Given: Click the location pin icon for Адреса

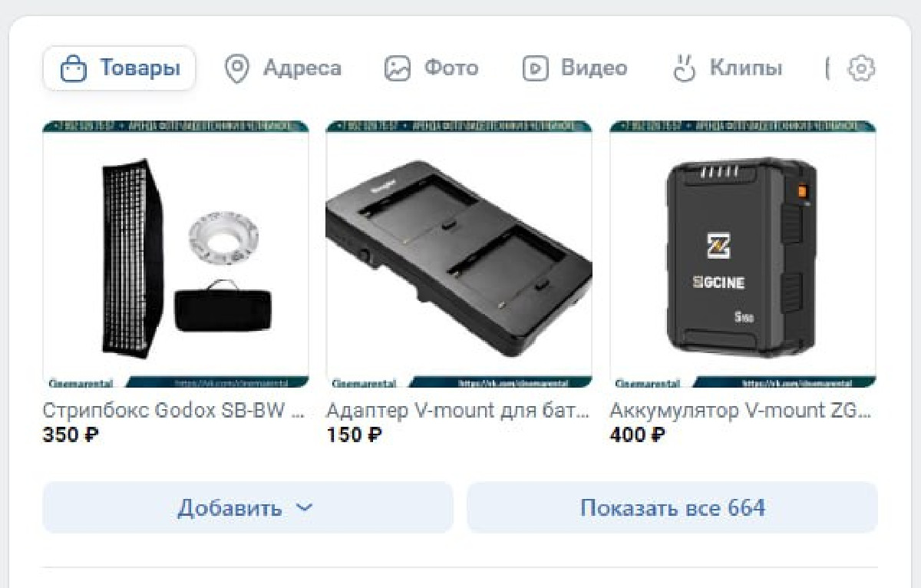Looking at the screenshot, I should (x=236, y=69).
